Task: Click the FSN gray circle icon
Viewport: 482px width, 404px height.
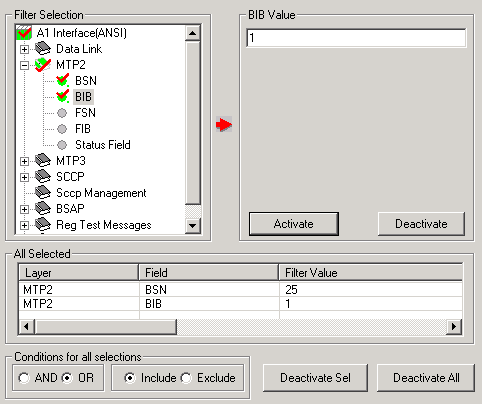Action: pos(62,113)
